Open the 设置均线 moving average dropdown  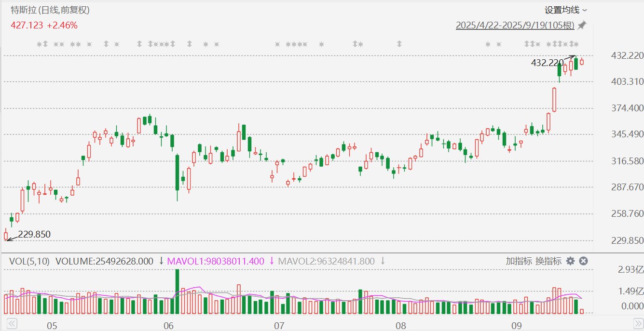point(565,10)
